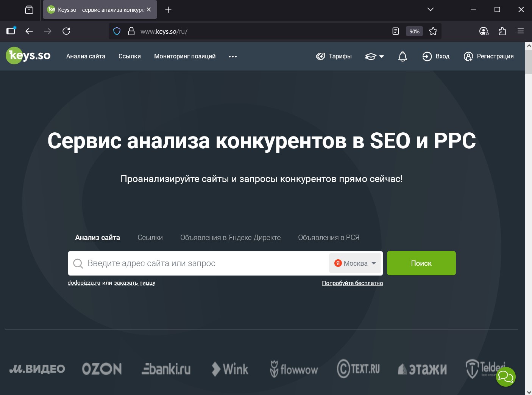Click the Регистрация user icon
532x395 pixels.
pyautogui.click(x=468, y=56)
